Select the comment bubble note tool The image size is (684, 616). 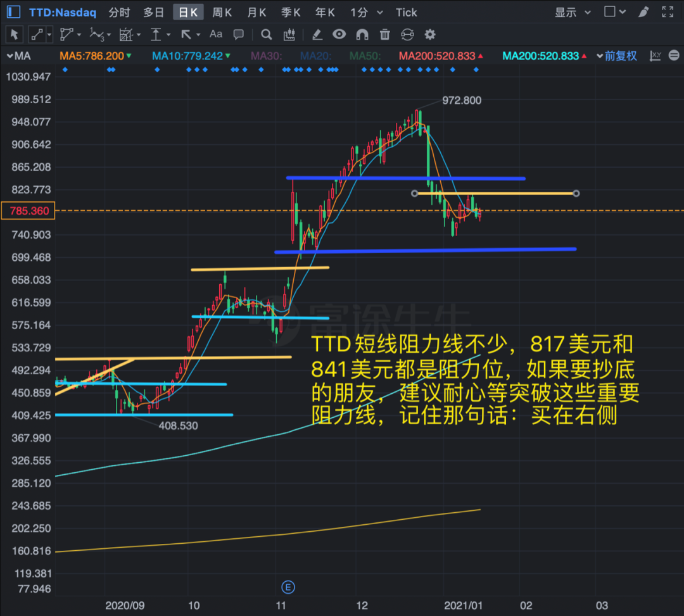pyautogui.click(x=239, y=34)
